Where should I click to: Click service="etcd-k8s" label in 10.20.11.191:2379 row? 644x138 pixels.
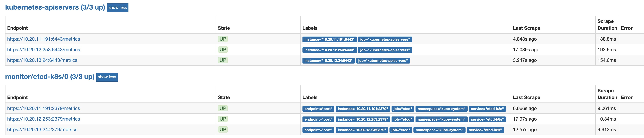click(x=487, y=109)
